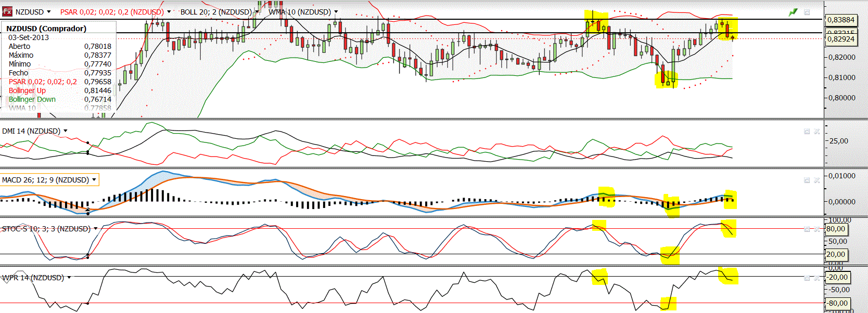This screenshot has height=313, width=868.
Task: Maximize the STOC-S indicator panel
Action: point(807,229)
